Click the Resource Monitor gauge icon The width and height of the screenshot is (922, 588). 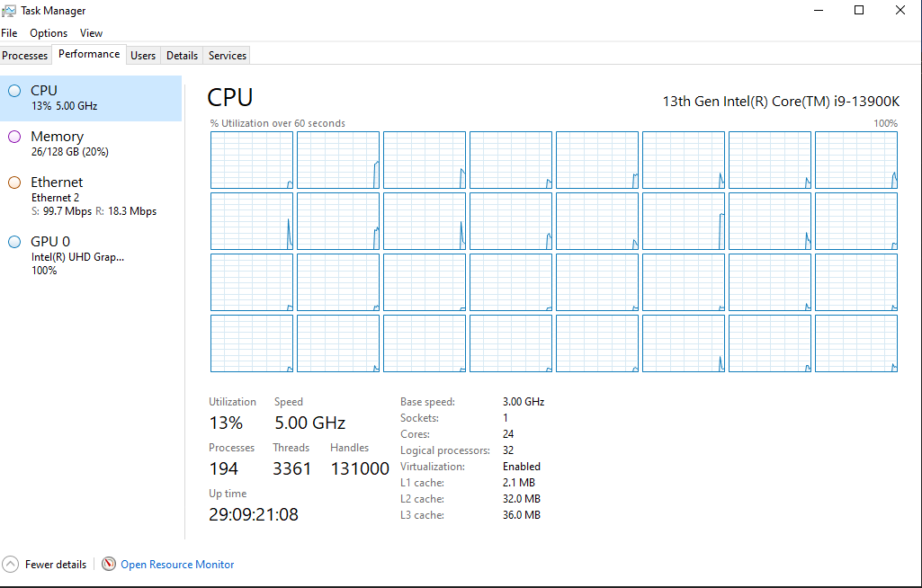tap(109, 565)
